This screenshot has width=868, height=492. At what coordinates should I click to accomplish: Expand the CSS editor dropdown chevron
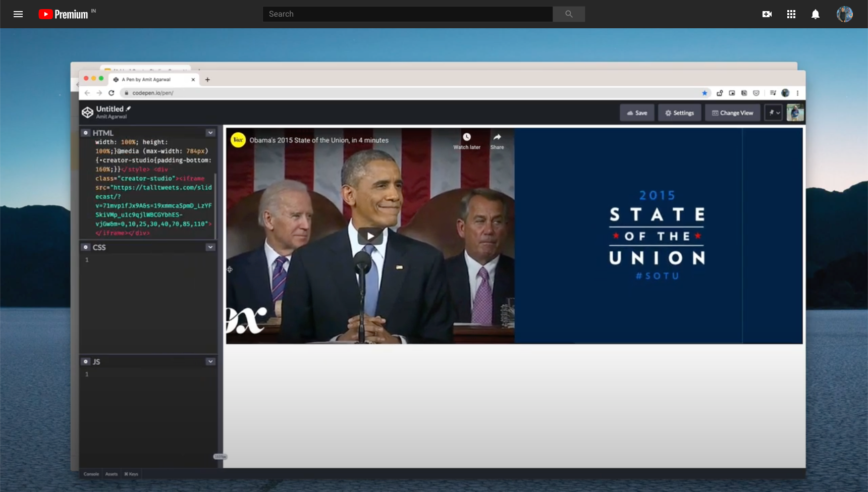[210, 247]
